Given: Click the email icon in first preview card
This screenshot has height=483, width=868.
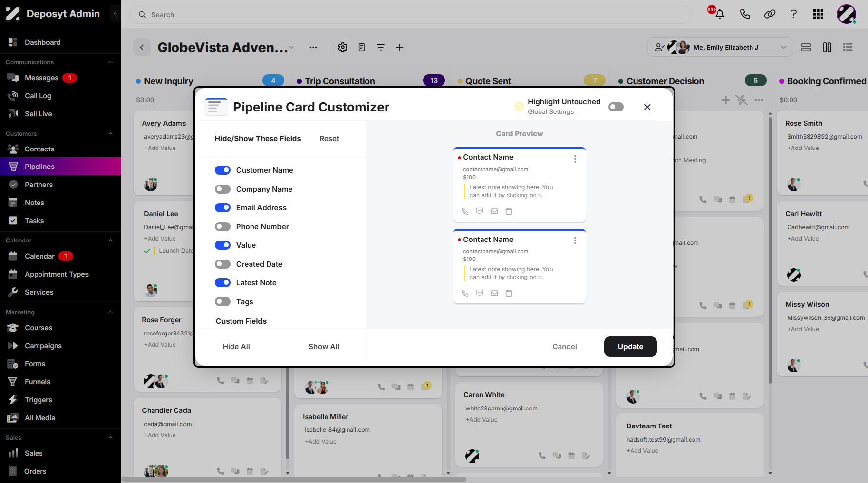Looking at the screenshot, I should tap(494, 211).
